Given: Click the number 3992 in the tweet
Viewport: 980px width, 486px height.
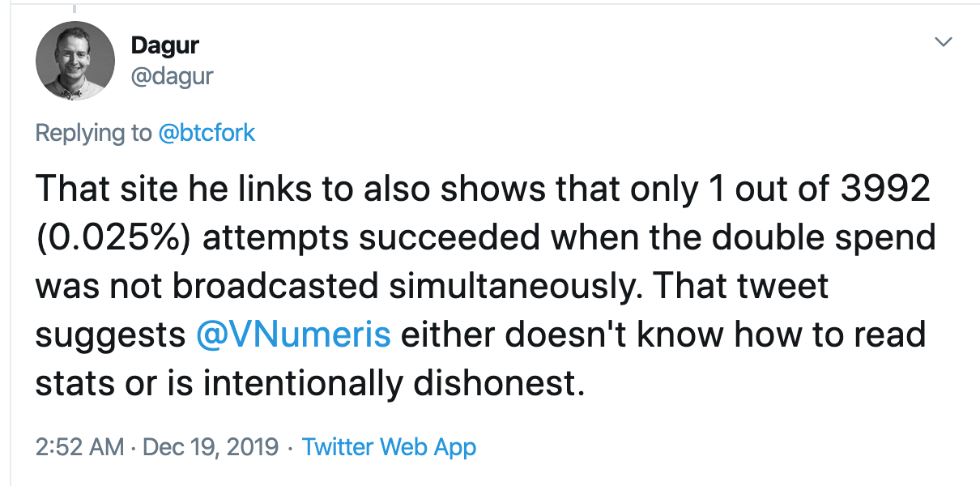Looking at the screenshot, I should click(886, 190).
